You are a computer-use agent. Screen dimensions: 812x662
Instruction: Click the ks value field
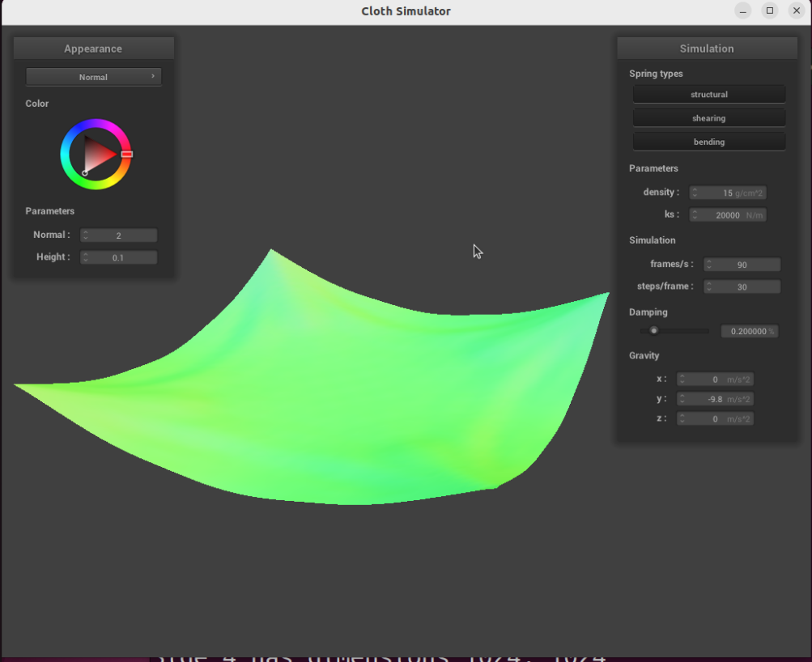[728, 215]
